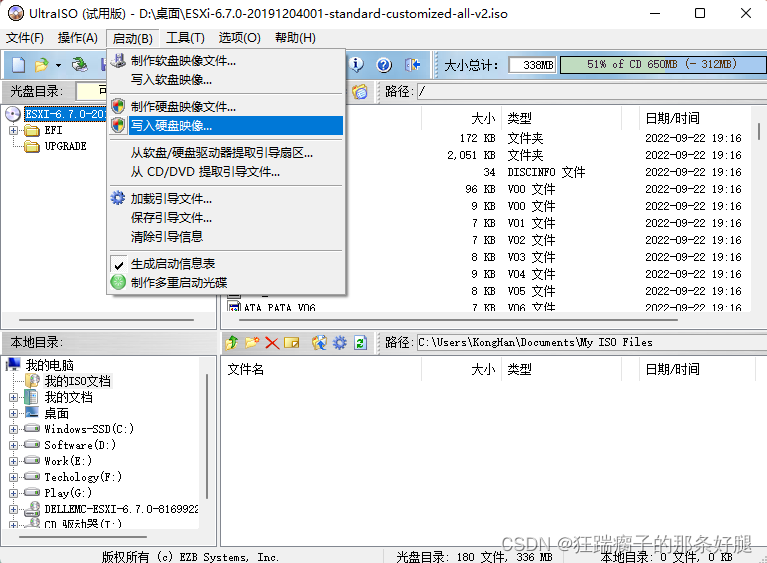Screen dimensions: 767x563
Task: Sort by the 大小 column header in the disc list
Action: (461, 118)
